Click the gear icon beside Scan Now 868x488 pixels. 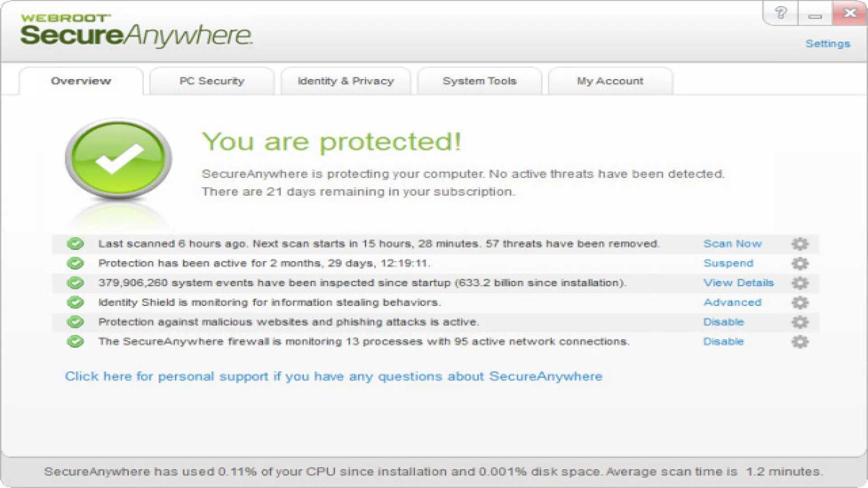click(x=800, y=244)
